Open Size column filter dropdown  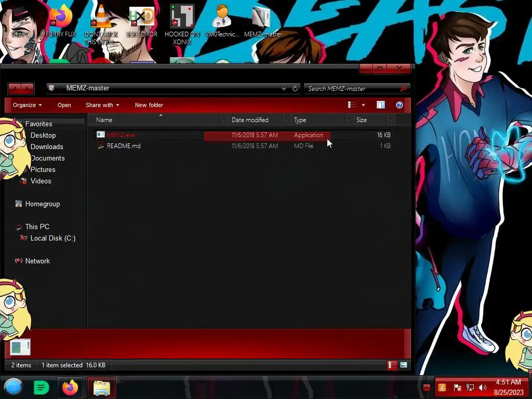click(391, 120)
